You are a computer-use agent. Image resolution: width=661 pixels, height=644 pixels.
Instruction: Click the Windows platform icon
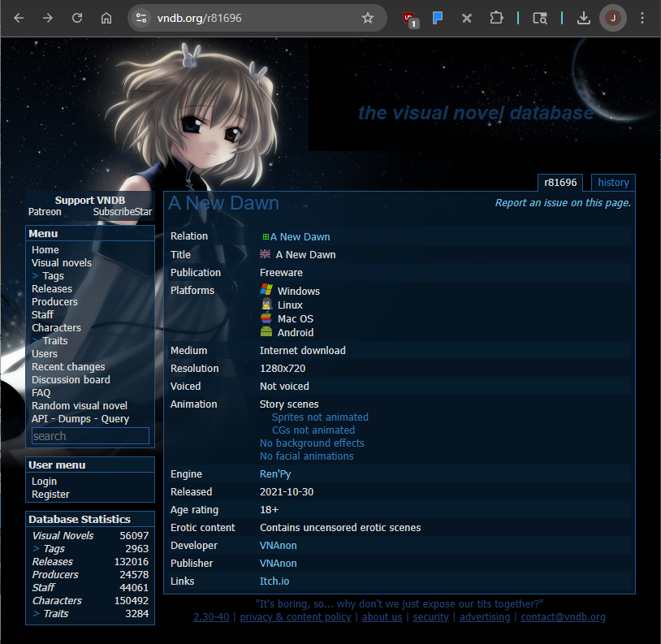pyautogui.click(x=266, y=290)
